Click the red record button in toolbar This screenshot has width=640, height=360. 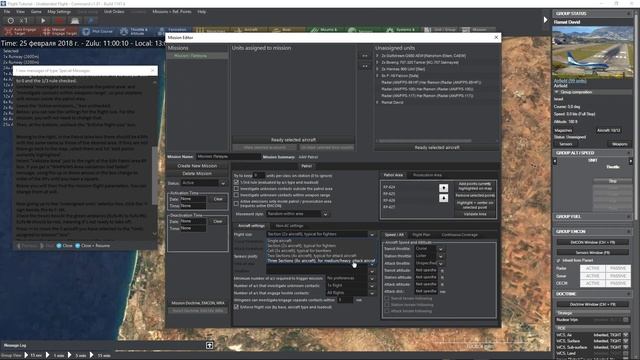60,20
